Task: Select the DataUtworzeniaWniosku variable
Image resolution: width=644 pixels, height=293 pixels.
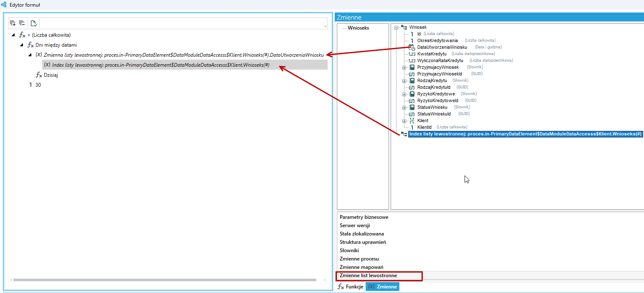Action: 442,47
